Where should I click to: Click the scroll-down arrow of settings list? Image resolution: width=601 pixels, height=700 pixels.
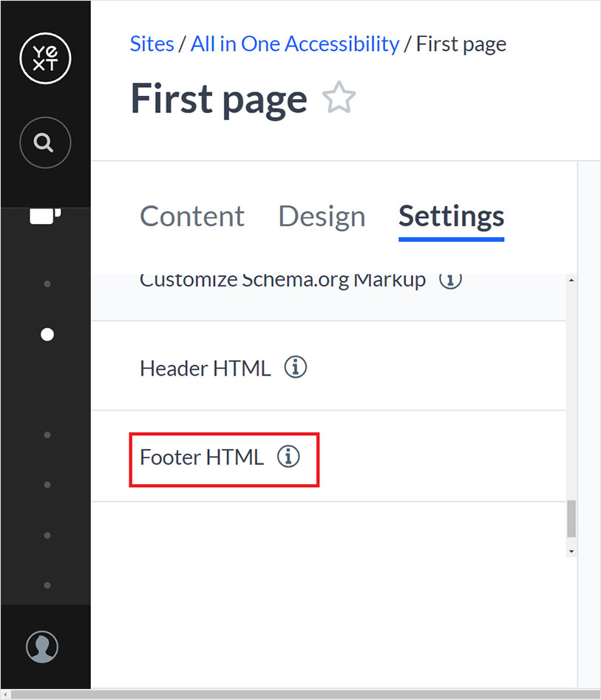point(571,551)
